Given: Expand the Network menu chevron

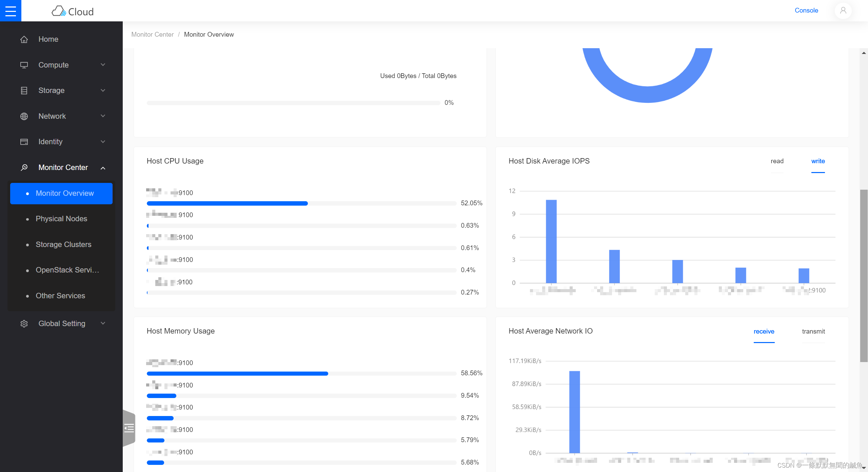Looking at the screenshot, I should [x=103, y=116].
